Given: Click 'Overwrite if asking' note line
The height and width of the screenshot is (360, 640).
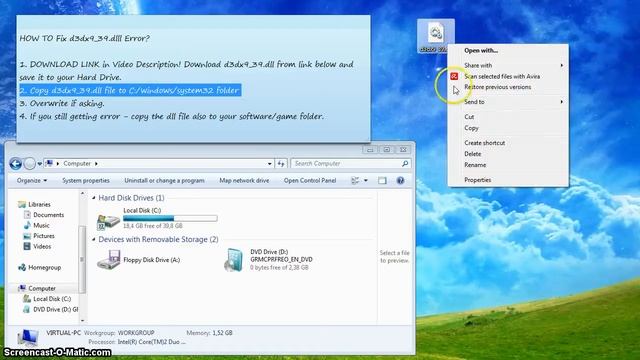Looking at the screenshot, I should pyautogui.click(x=62, y=103).
